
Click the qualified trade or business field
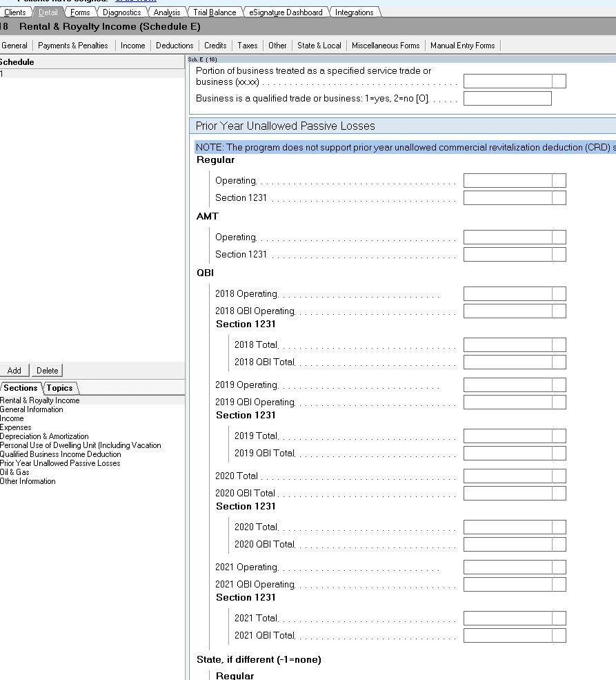[x=507, y=99]
